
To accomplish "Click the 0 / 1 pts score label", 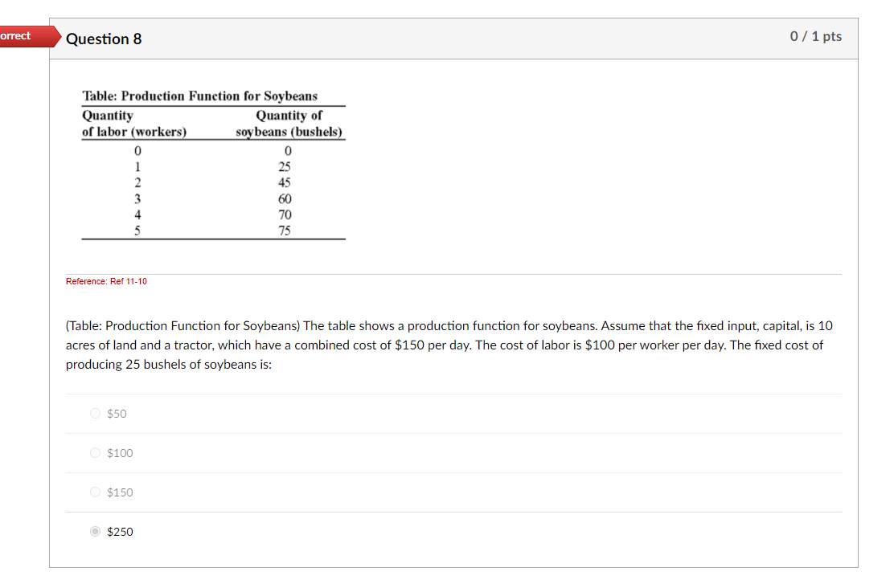I will click(x=815, y=35).
